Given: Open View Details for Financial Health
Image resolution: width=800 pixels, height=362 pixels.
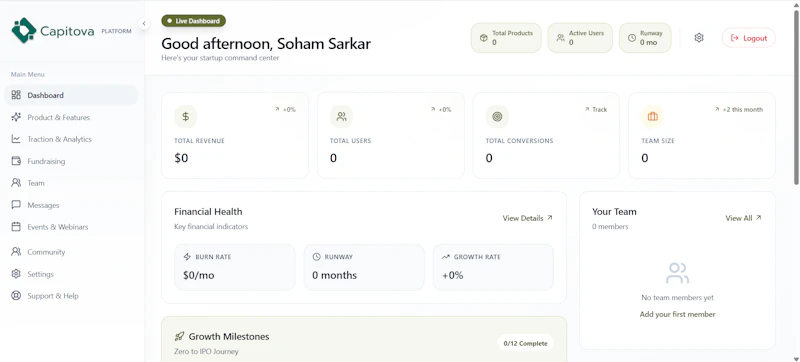Looking at the screenshot, I should coord(528,218).
